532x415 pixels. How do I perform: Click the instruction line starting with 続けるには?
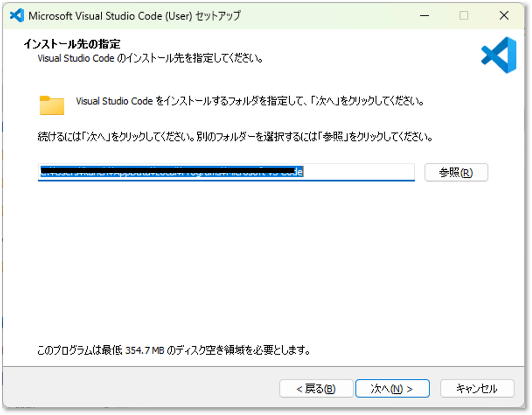point(235,137)
